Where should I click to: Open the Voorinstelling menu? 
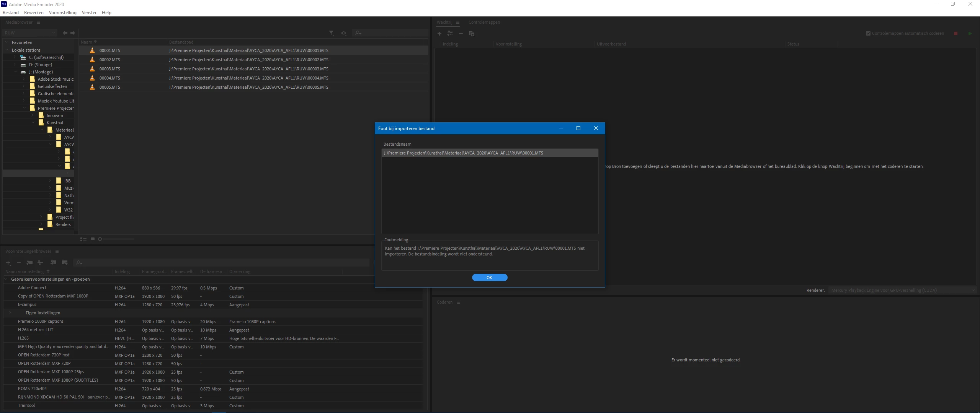(62, 13)
